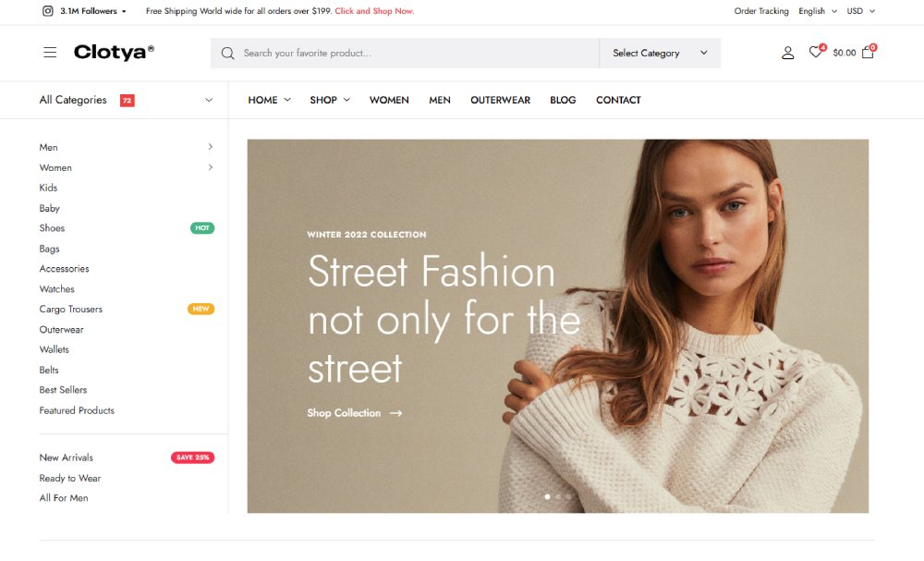924x561 pixels.
Task: Open the shopping cart bag icon
Action: point(867,53)
